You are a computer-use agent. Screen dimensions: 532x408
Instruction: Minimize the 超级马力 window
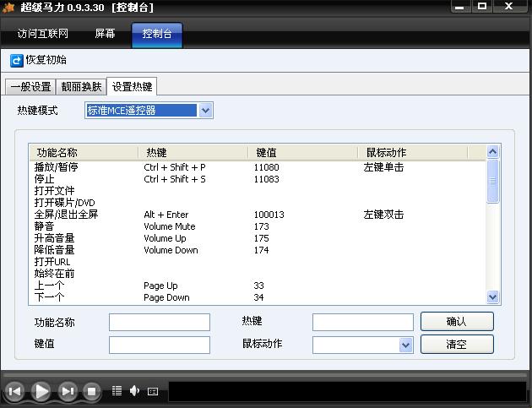point(459,7)
